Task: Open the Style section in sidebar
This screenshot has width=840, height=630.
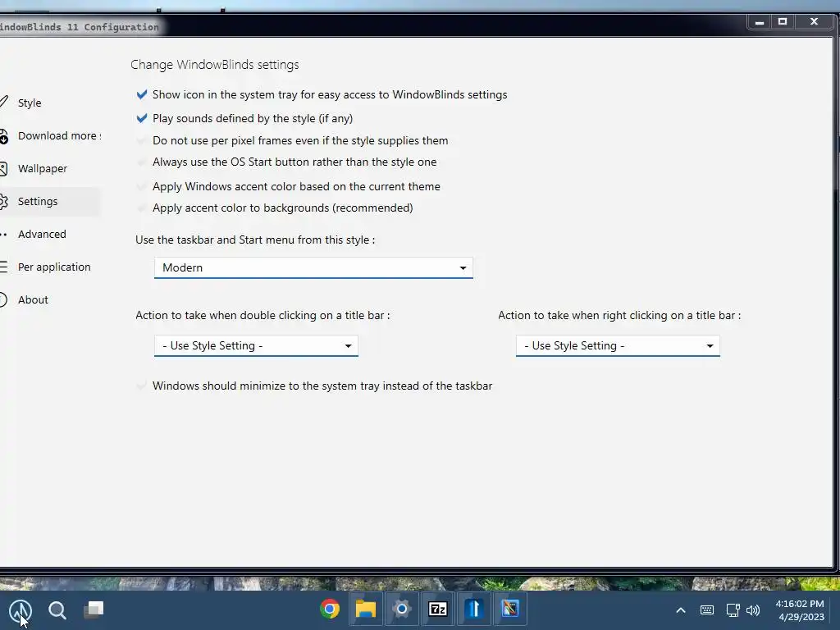Action: click(x=30, y=103)
